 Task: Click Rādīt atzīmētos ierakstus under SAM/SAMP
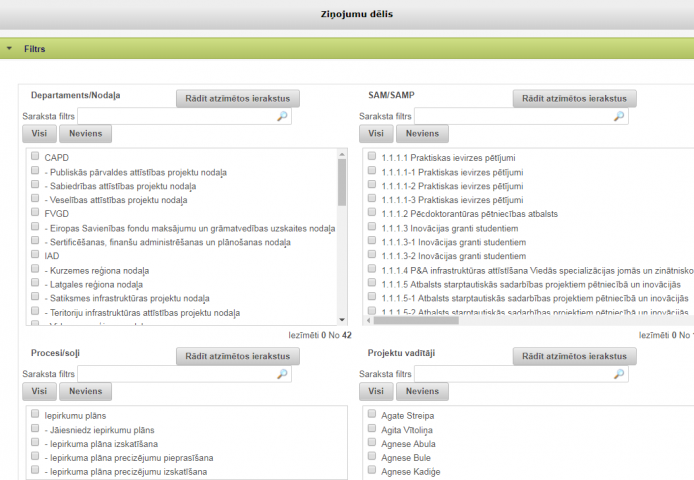pos(574,98)
